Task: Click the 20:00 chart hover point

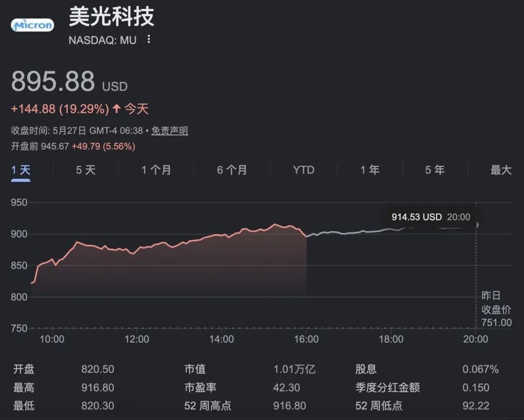Action: (476, 225)
